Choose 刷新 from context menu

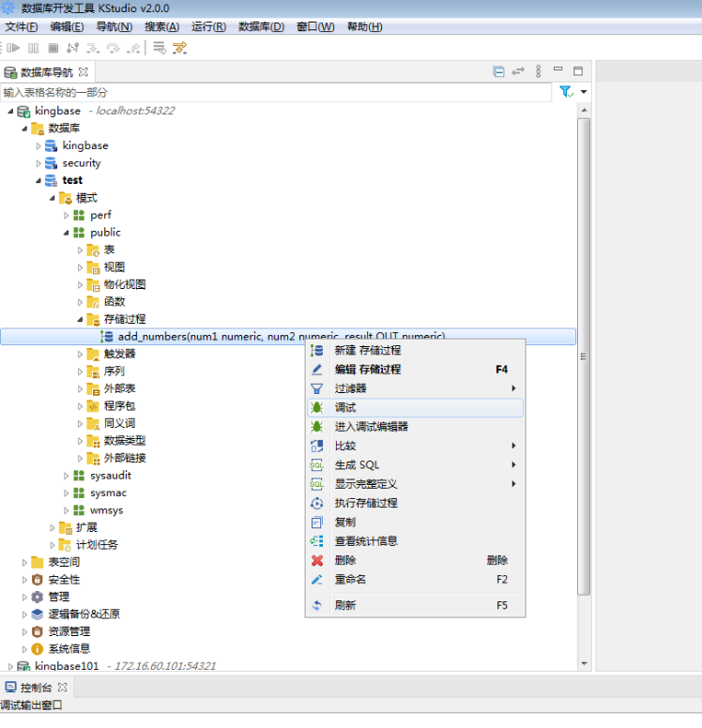415,605
